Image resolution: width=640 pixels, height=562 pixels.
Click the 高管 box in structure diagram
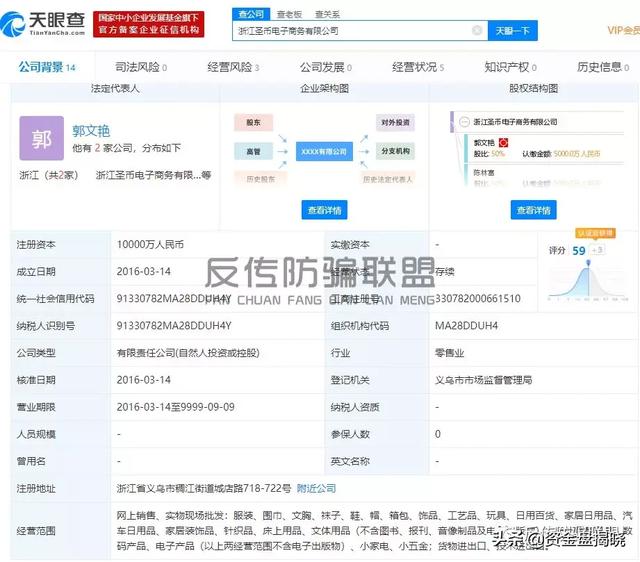point(253,151)
